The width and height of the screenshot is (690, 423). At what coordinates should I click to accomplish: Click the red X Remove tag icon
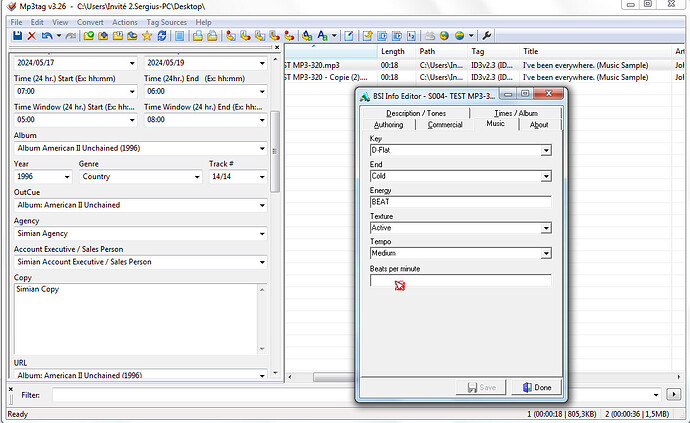[x=32, y=36]
